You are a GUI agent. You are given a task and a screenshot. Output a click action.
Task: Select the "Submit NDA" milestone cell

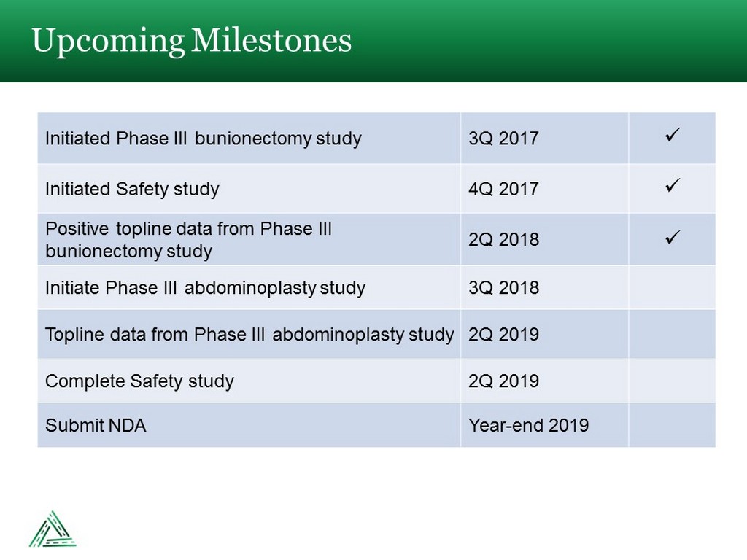coord(96,425)
